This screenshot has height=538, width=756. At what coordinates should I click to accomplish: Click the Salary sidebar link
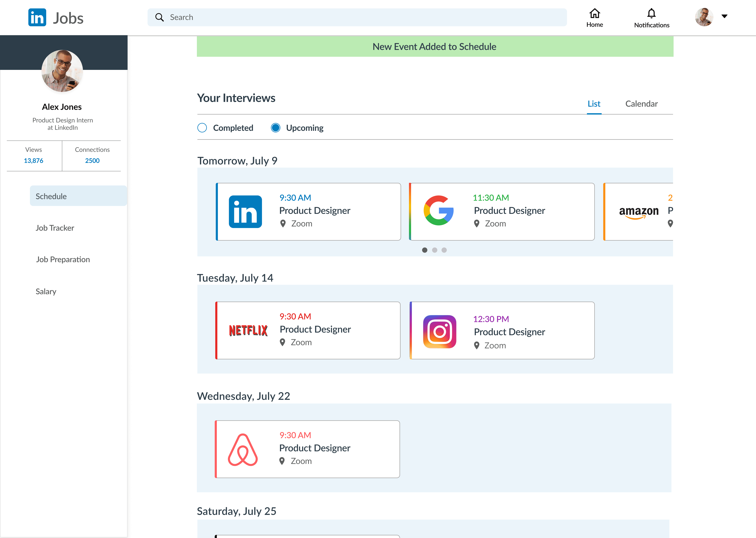[x=46, y=292]
